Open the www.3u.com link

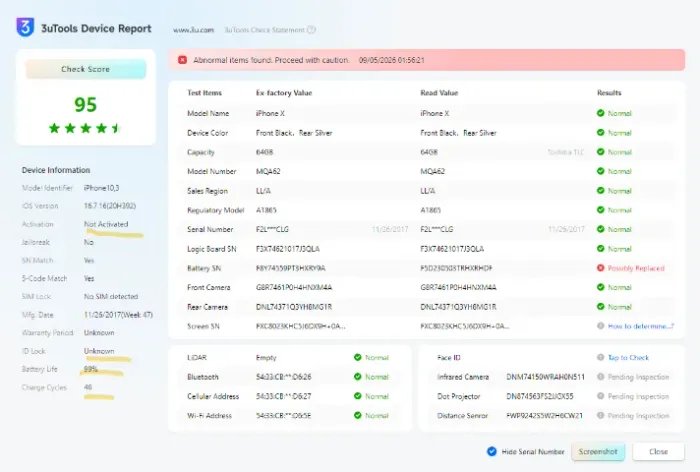click(x=193, y=30)
